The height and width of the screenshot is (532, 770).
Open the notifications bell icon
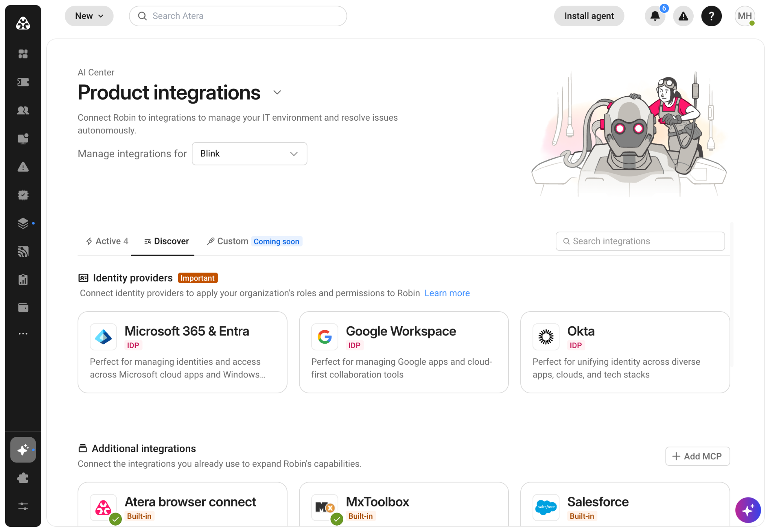tap(655, 16)
